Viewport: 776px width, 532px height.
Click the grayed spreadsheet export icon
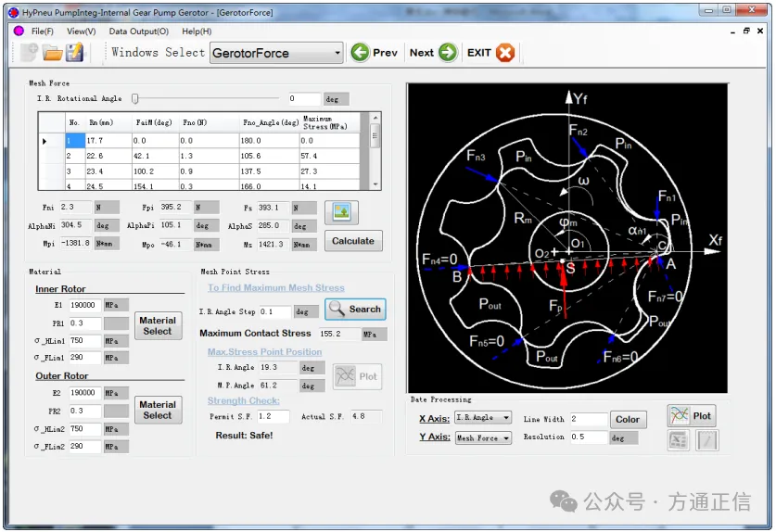(x=678, y=440)
